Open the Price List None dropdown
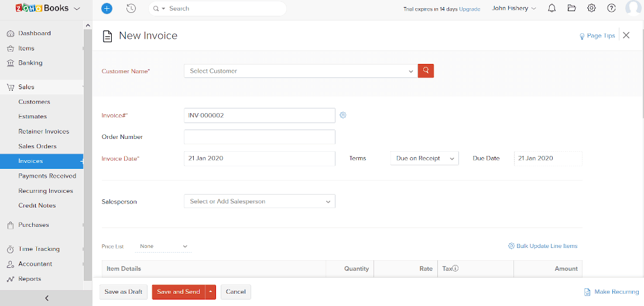644x306 pixels. (x=163, y=246)
